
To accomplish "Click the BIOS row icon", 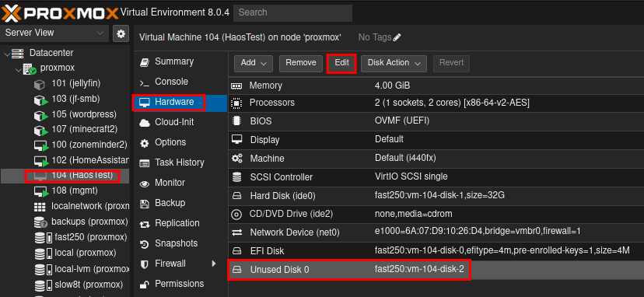I will click(237, 121).
